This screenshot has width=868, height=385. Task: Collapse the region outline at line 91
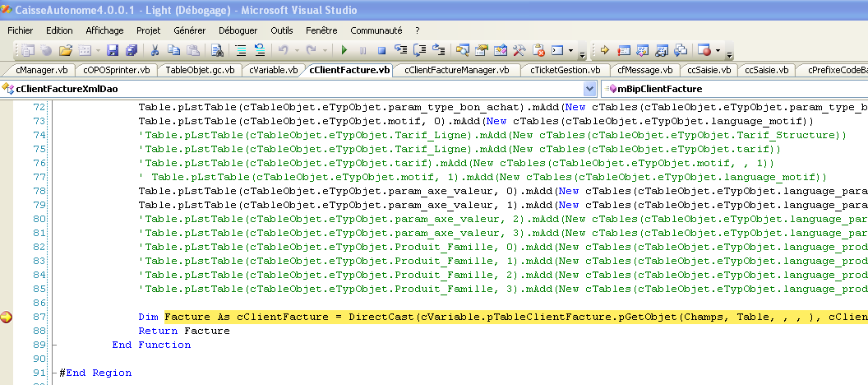(x=54, y=373)
